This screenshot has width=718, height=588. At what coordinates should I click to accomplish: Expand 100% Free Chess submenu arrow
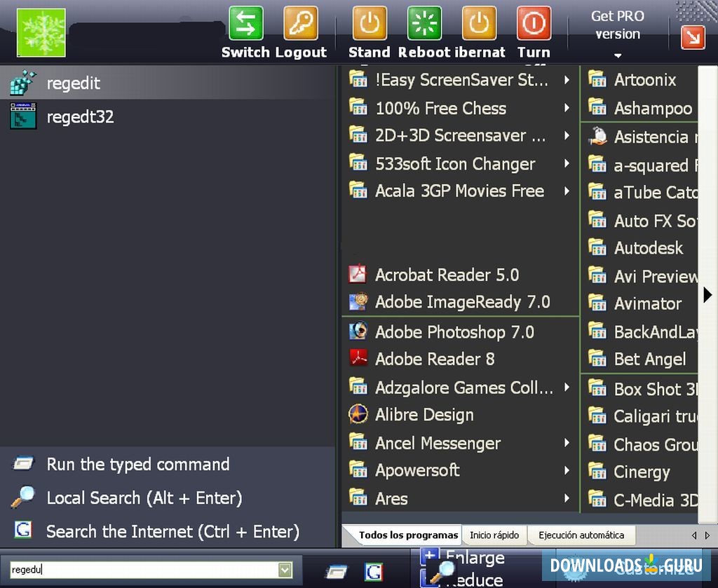click(x=567, y=108)
